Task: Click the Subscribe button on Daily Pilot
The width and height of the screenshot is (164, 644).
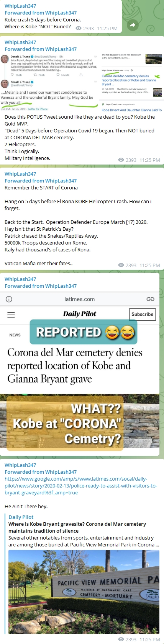Action: [142, 314]
